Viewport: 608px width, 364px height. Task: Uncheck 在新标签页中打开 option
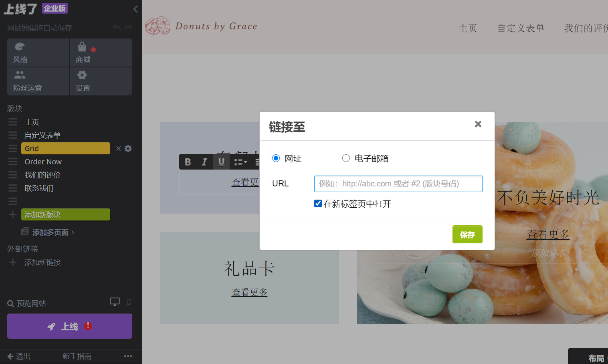[x=318, y=203]
